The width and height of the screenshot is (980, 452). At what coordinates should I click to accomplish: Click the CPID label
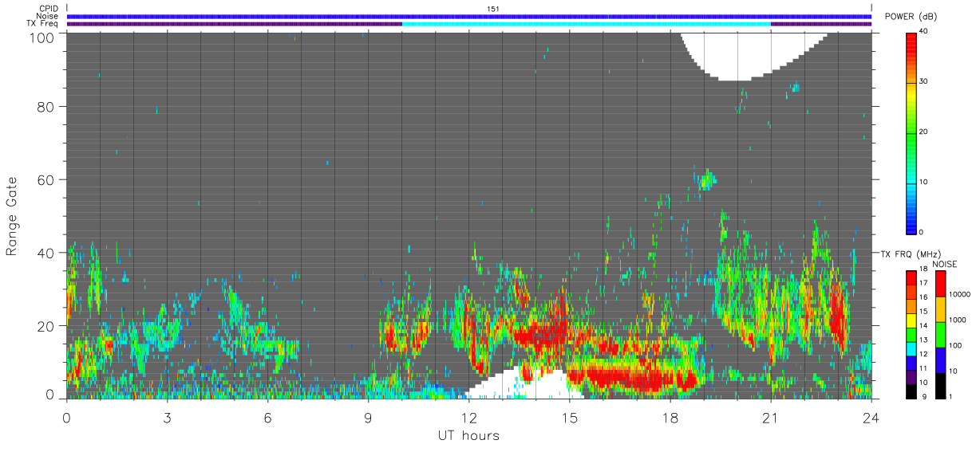pos(48,9)
